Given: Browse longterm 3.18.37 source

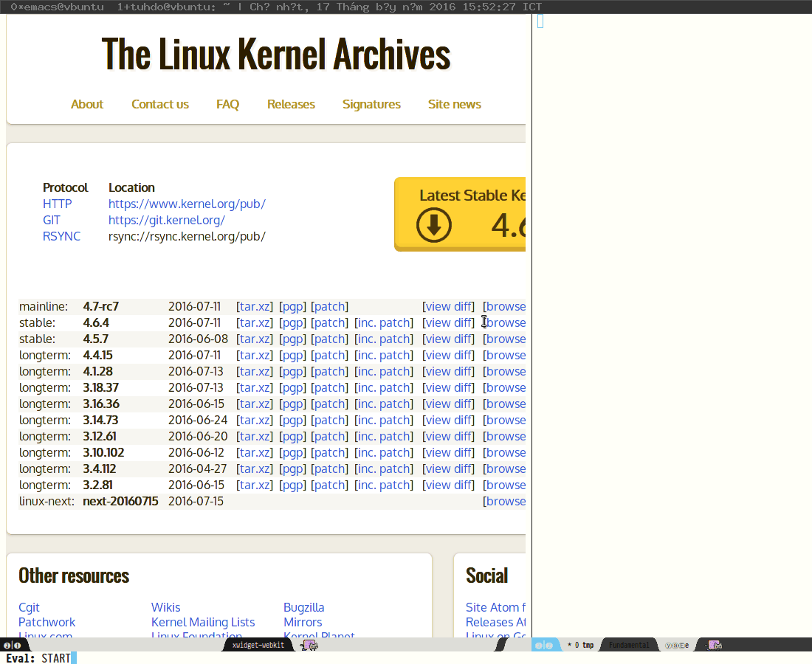Looking at the screenshot, I should (504, 387).
